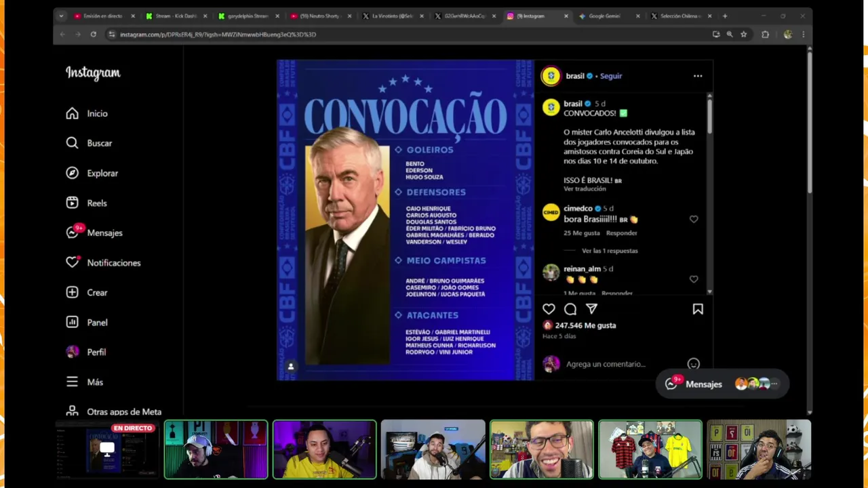
Task: Open Perfil in the sidebar
Action: pyautogui.click(x=86, y=352)
